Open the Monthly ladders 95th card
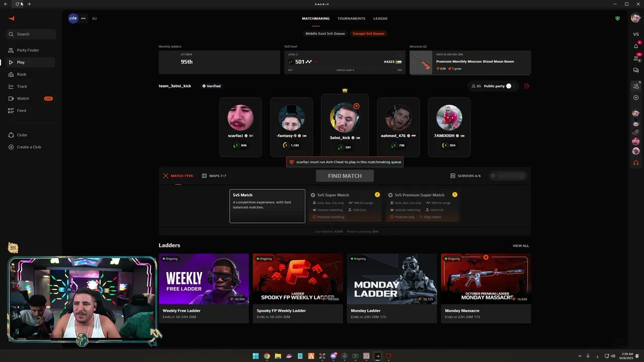The height and width of the screenshot is (362, 644). click(219, 62)
